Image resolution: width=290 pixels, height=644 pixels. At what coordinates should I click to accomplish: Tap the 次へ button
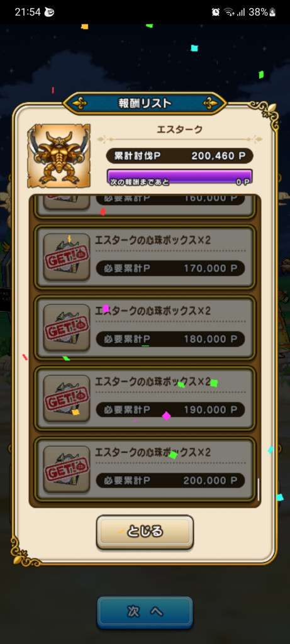coord(145,613)
